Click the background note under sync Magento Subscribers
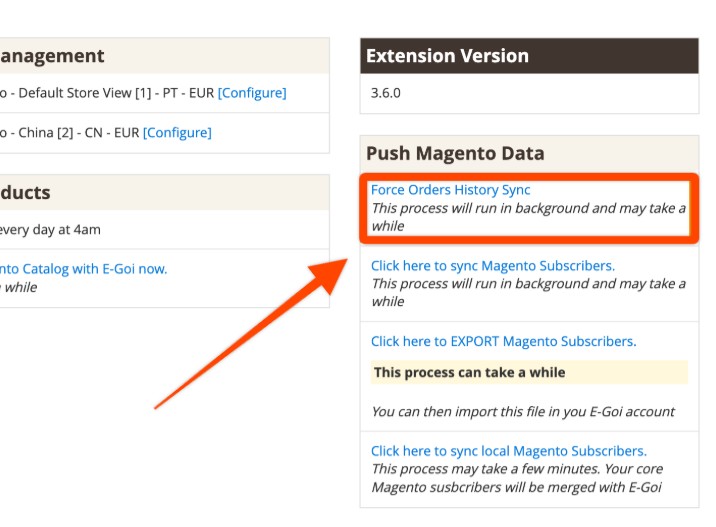The image size is (716, 527). (528, 292)
